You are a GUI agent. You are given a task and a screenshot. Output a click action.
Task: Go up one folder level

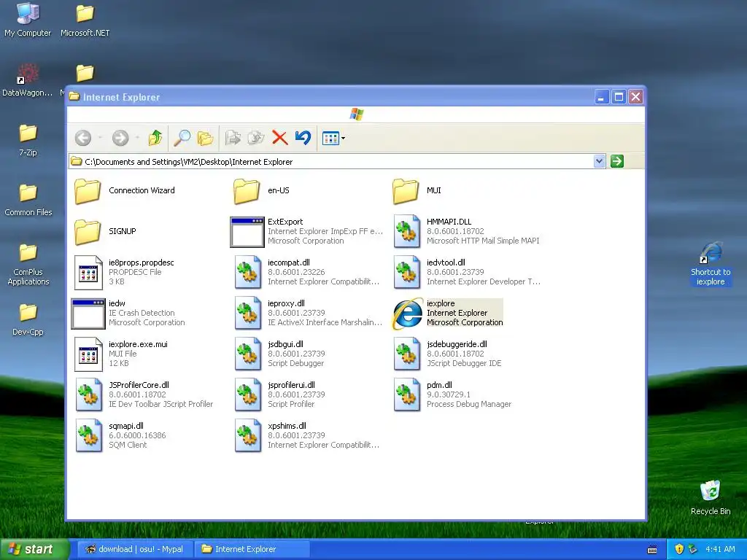(155, 138)
